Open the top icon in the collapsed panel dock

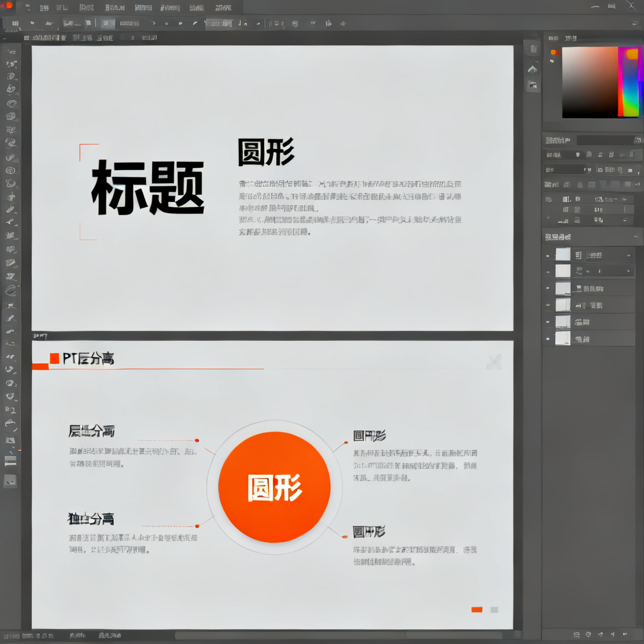pyautogui.click(x=533, y=49)
